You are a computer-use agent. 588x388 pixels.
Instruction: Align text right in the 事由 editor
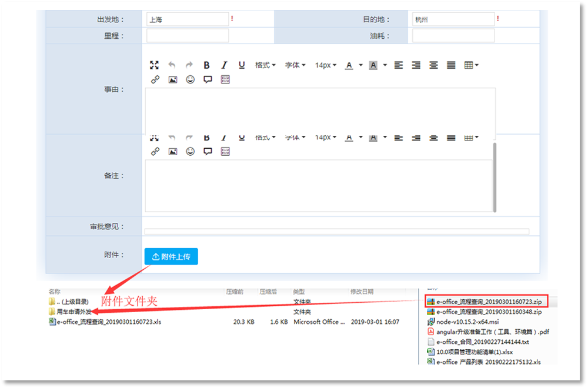[416, 65]
